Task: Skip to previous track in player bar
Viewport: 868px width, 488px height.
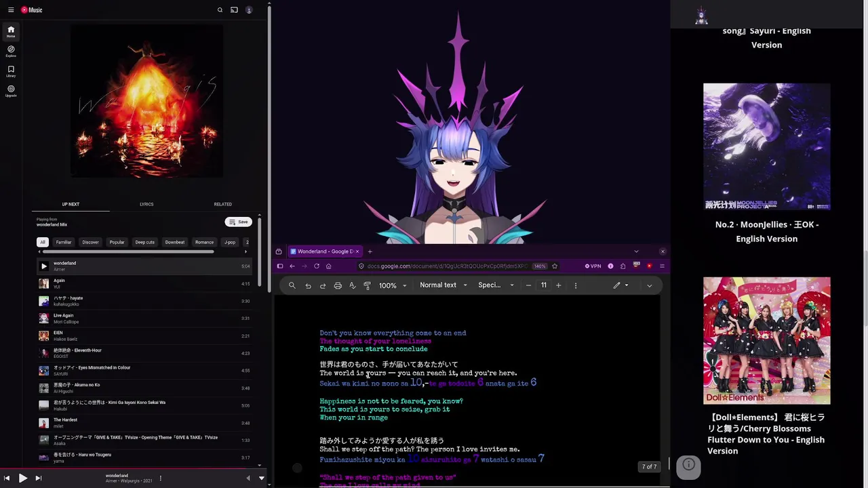Action: coord(7,479)
